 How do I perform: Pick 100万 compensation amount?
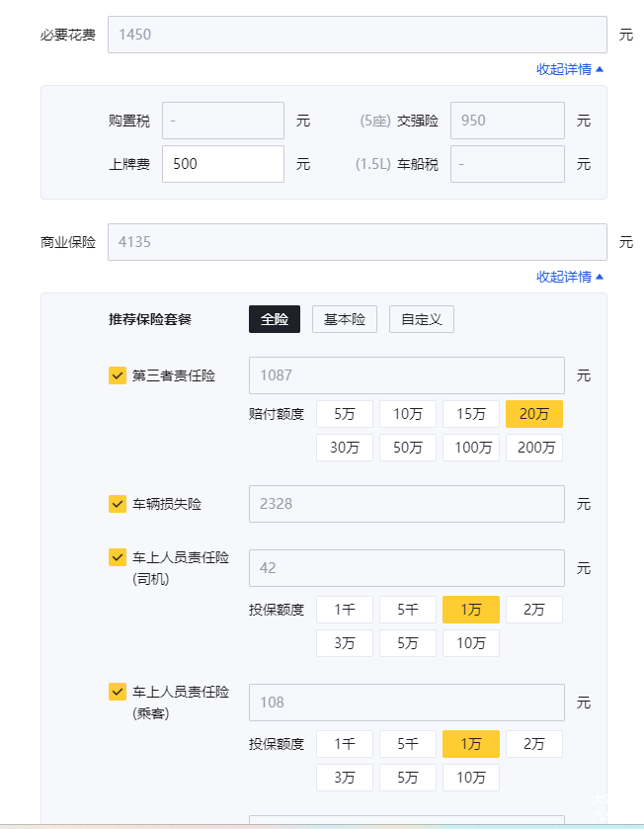tap(471, 448)
